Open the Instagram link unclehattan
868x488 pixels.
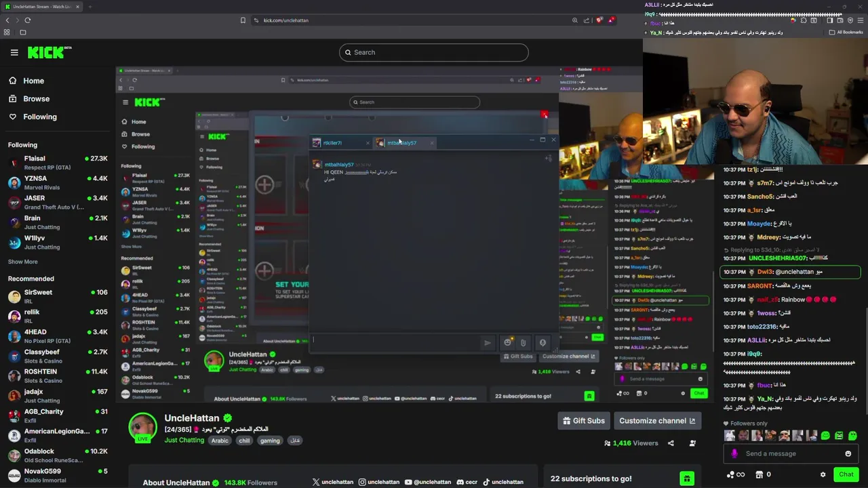tap(379, 482)
